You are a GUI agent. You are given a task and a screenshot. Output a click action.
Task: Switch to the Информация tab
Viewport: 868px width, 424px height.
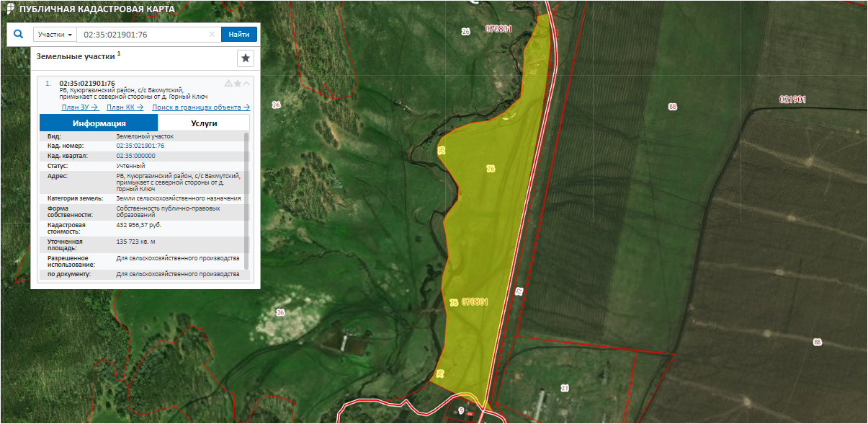[x=98, y=123]
